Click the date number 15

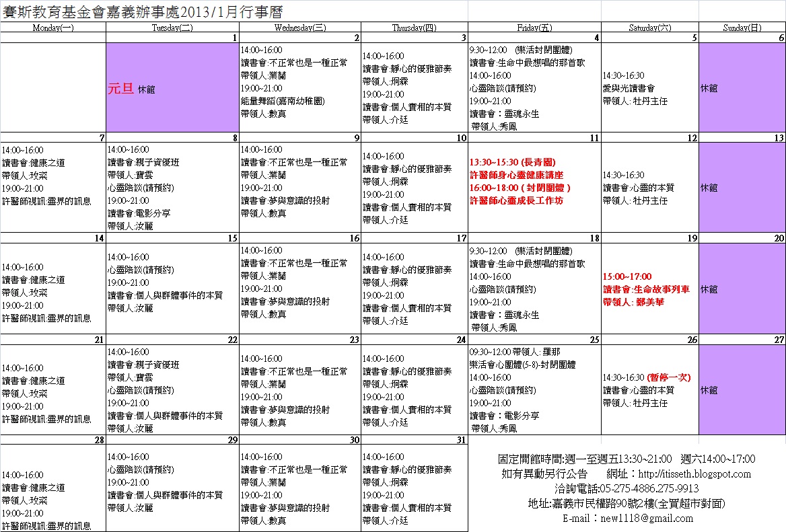tap(233, 239)
